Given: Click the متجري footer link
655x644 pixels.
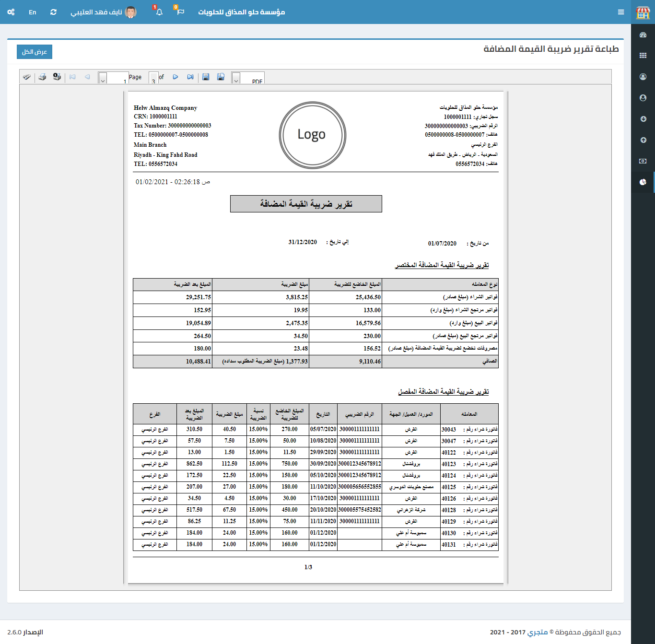Looking at the screenshot, I should (538, 632).
